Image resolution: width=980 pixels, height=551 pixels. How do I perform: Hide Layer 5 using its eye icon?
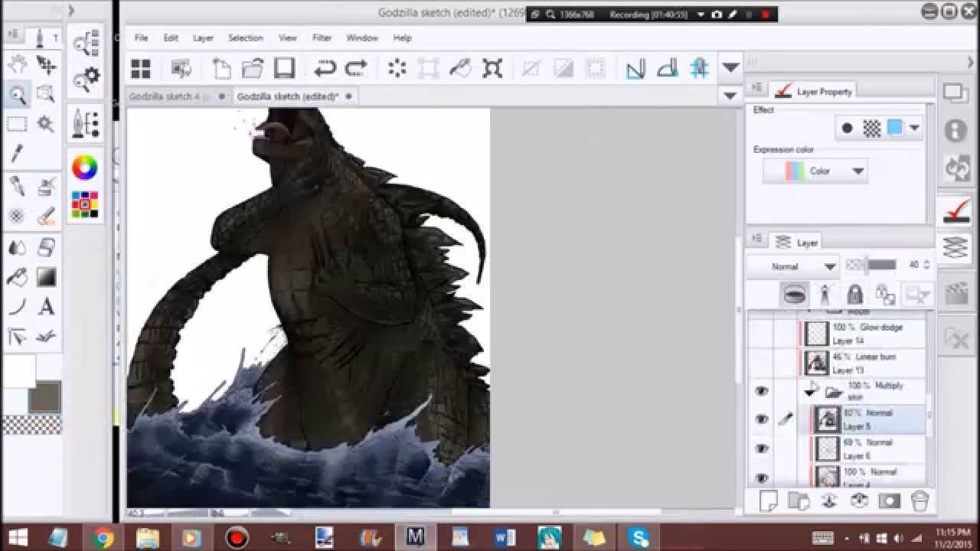[x=761, y=419]
